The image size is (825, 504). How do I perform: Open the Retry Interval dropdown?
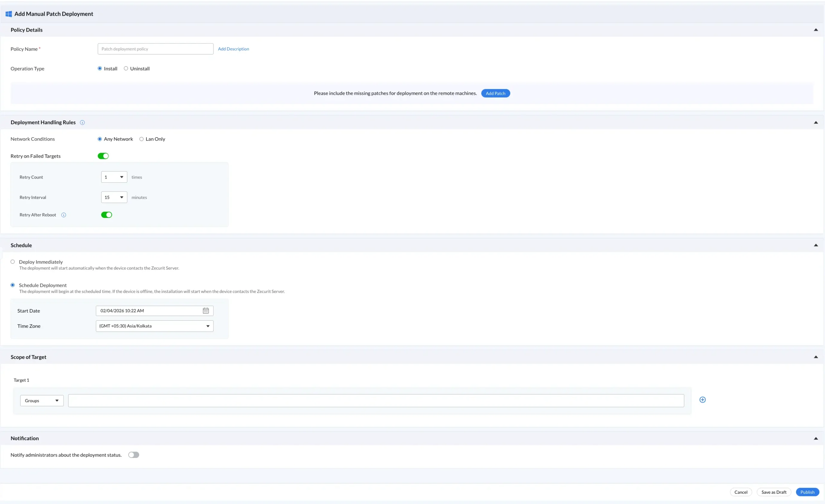(114, 197)
